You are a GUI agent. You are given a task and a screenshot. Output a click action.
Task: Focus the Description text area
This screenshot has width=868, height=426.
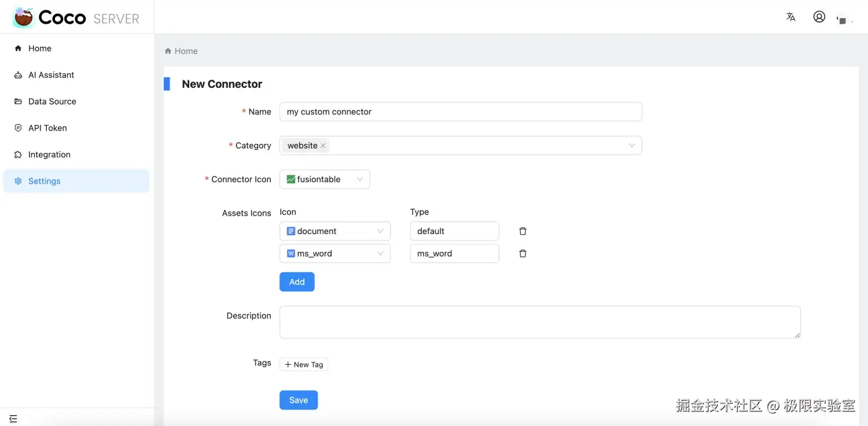point(540,322)
